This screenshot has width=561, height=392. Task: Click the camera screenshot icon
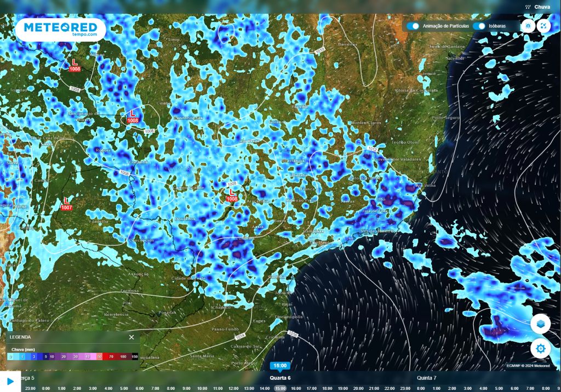[527, 25]
